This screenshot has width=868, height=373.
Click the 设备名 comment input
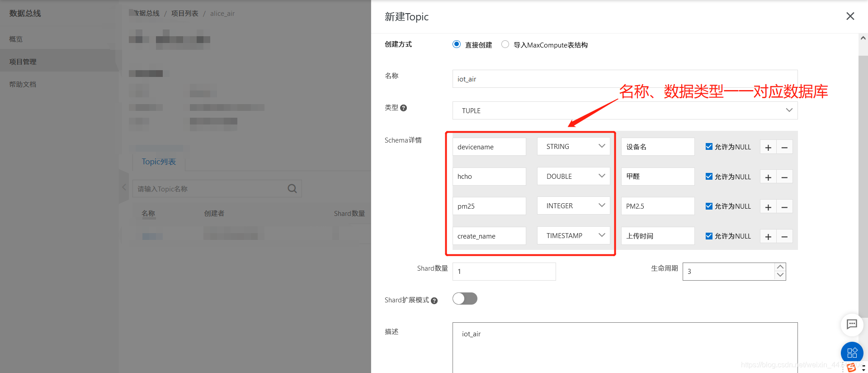coord(658,147)
